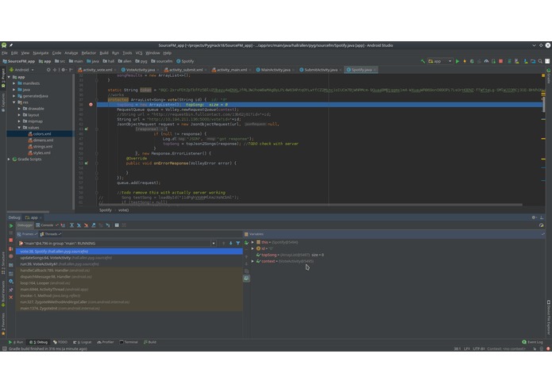Viewport: 552px width, 392px height.
Task: Toggle the Captures tool window stripe button
Action: tap(3, 102)
